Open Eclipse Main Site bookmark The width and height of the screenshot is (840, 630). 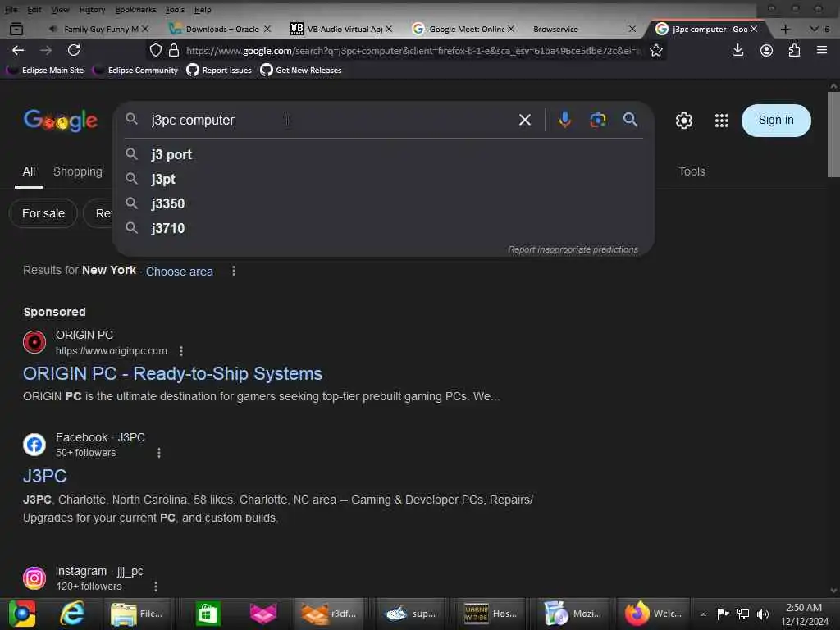(x=46, y=71)
